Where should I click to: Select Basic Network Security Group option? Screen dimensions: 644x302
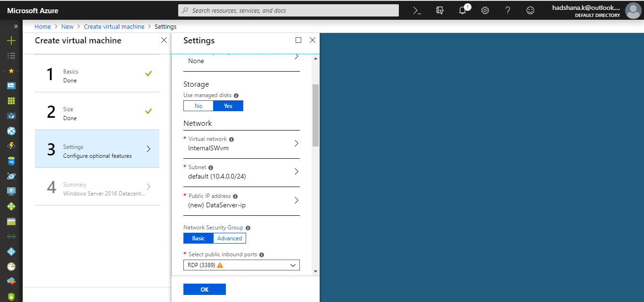(x=198, y=238)
